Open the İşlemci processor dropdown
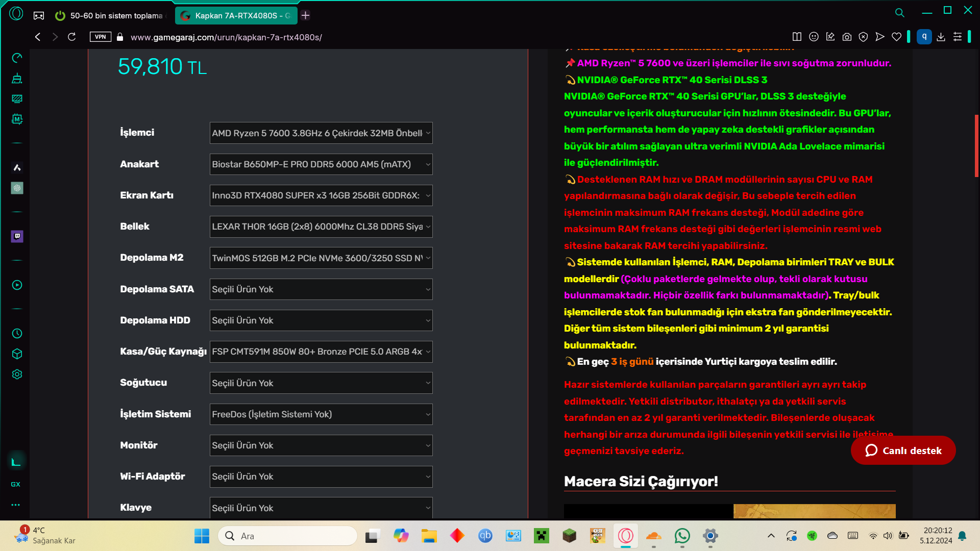 point(321,133)
